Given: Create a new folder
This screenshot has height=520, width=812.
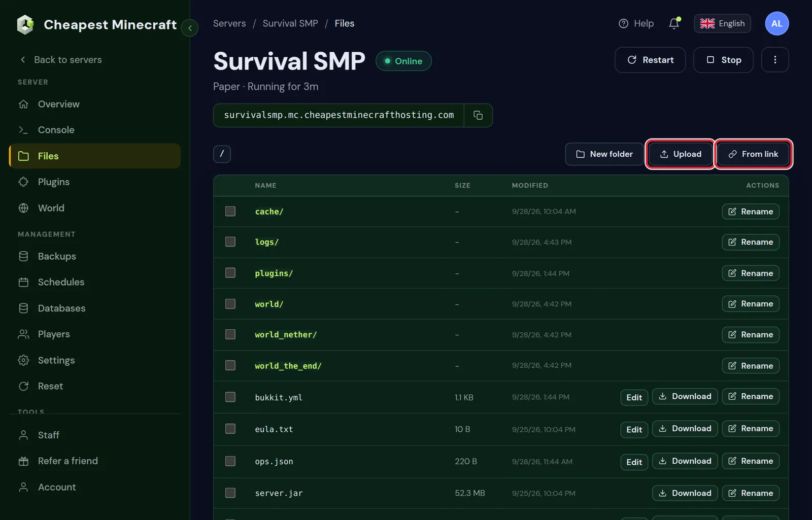Looking at the screenshot, I should (x=604, y=154).
